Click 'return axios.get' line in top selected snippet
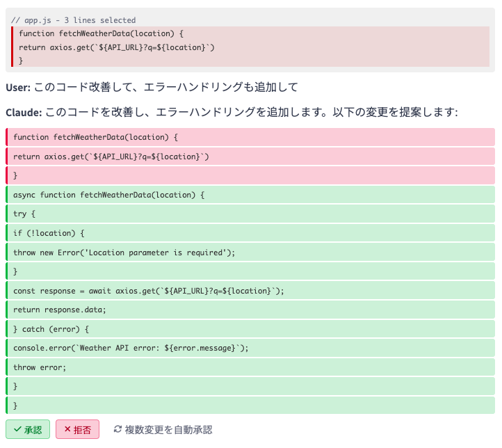 click(x=117, y=47)
